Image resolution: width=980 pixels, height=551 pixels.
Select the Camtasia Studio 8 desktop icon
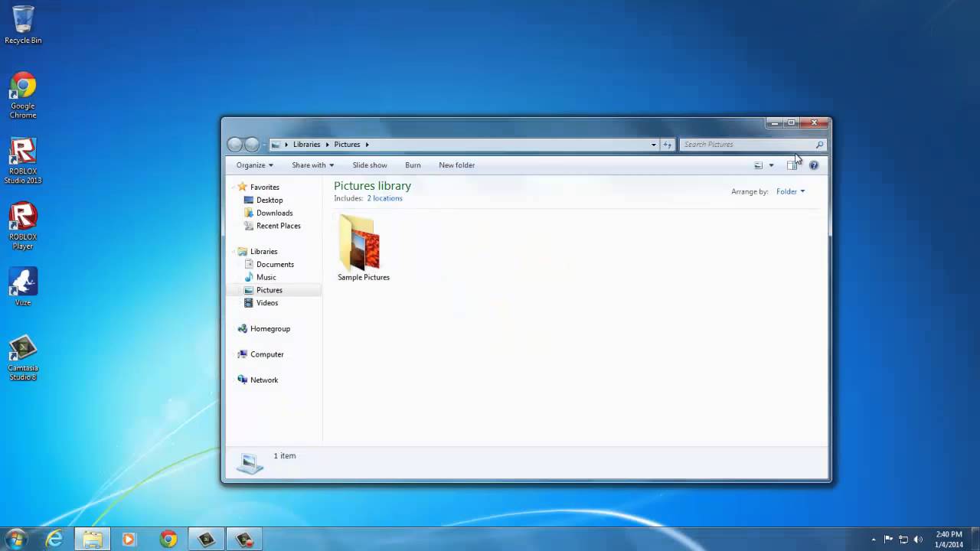pos(23,358)
